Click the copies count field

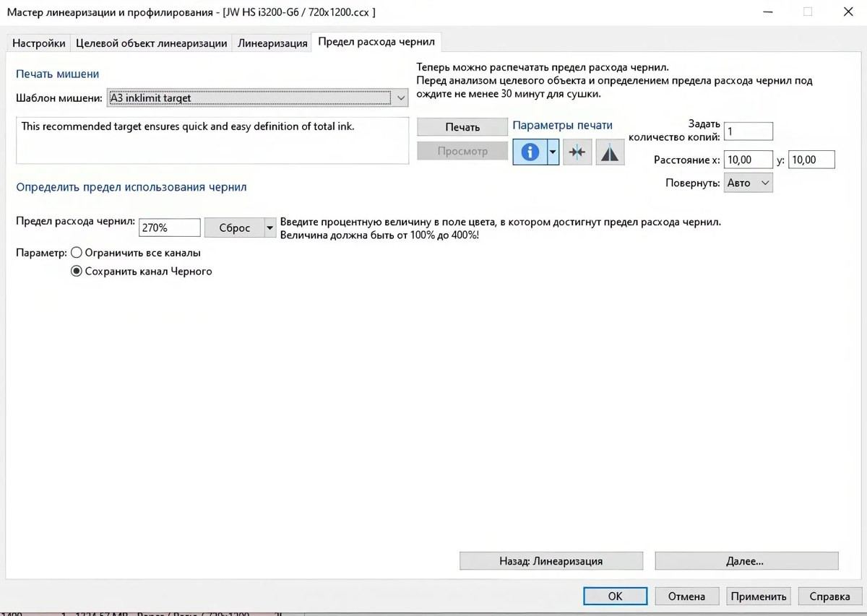coord(749,131)
